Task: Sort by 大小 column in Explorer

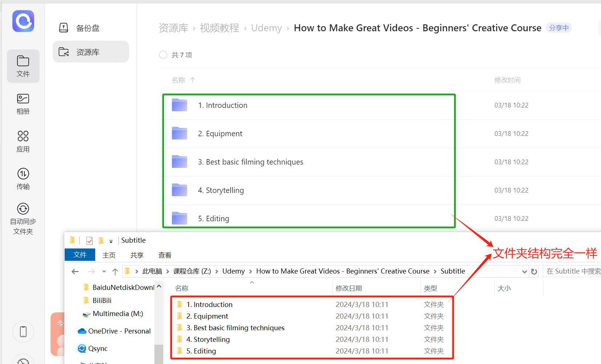Action: pyautogui.click(x=504, y=288)
